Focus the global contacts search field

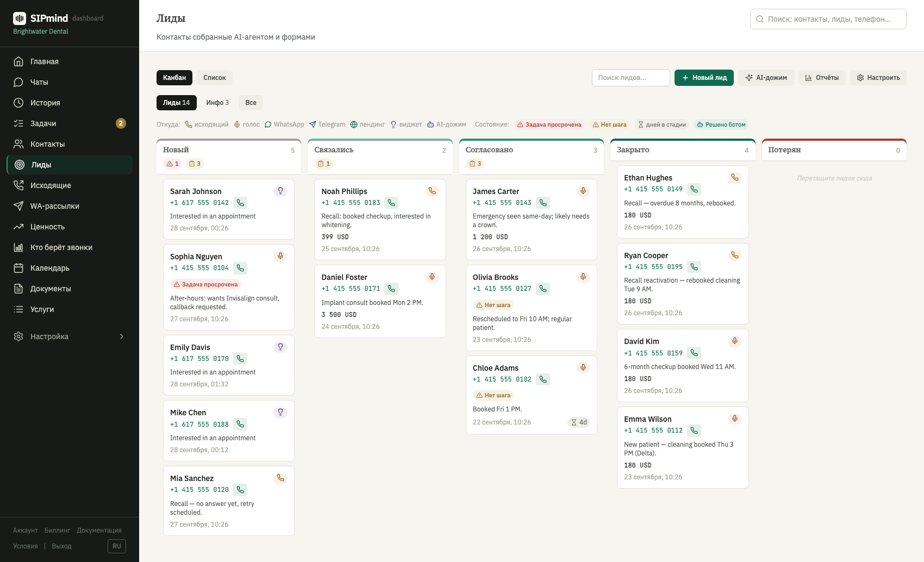(828, 19)
